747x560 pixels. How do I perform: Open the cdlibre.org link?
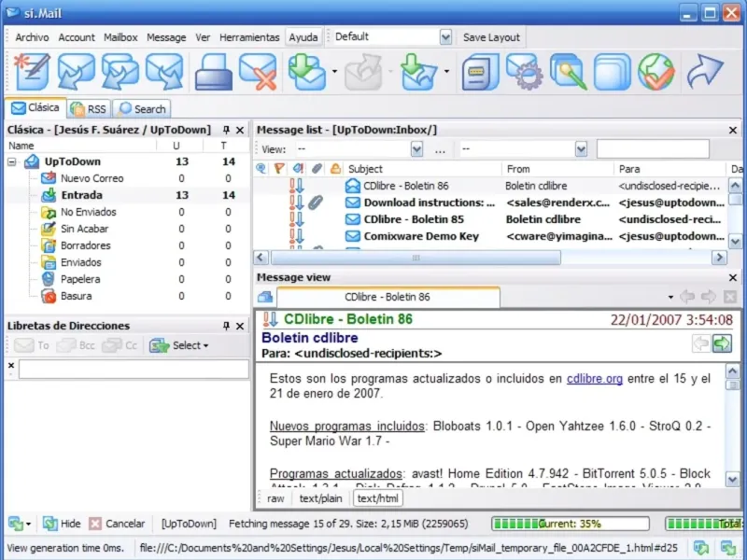pyautogui.click(x=594, y=379)
